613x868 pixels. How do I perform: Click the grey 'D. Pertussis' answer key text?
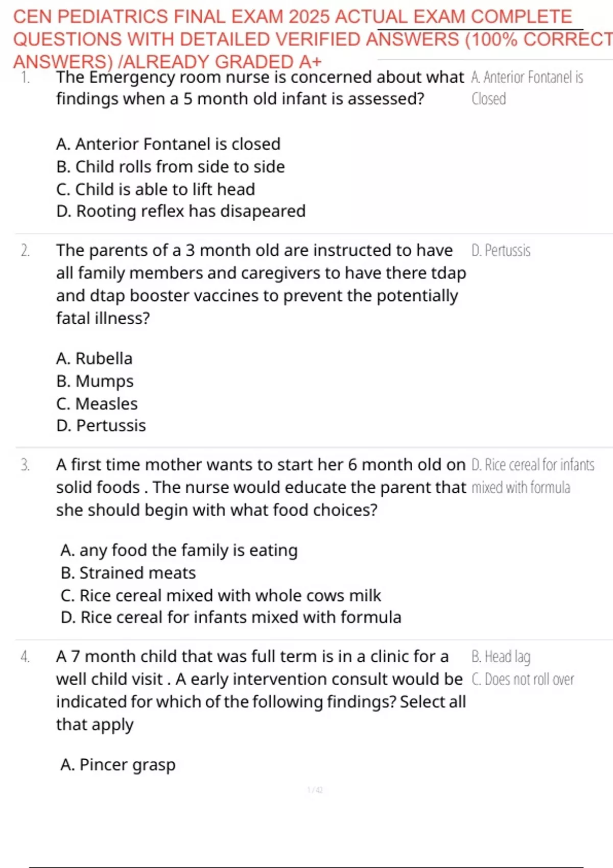point(501,251)
